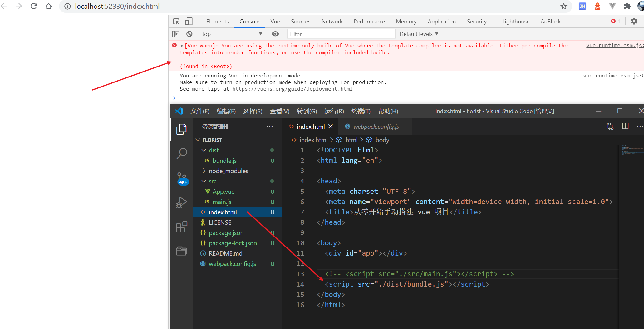This screenshot has height=329, width=644.
Task: Open VS Code 终端(T) menu
Action: click(361, 111)
